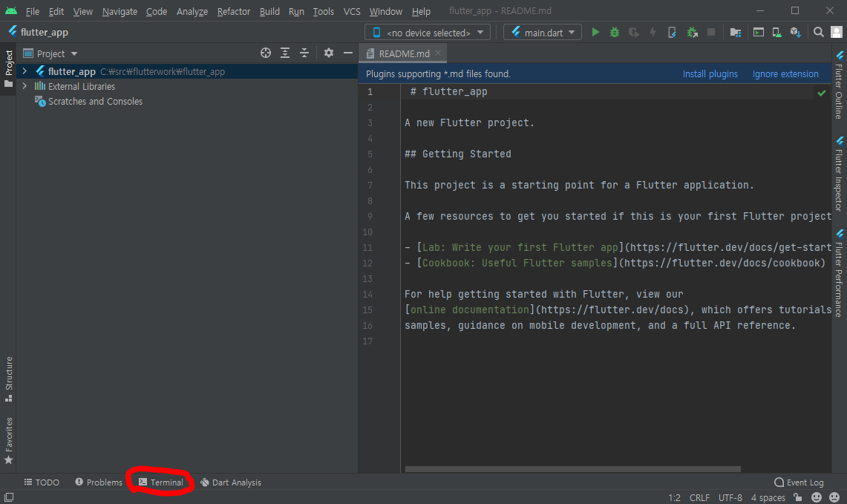Viewport: 847px width, 504px height.
Task: Open the Navigate menu
Action: tap(120, 11)
